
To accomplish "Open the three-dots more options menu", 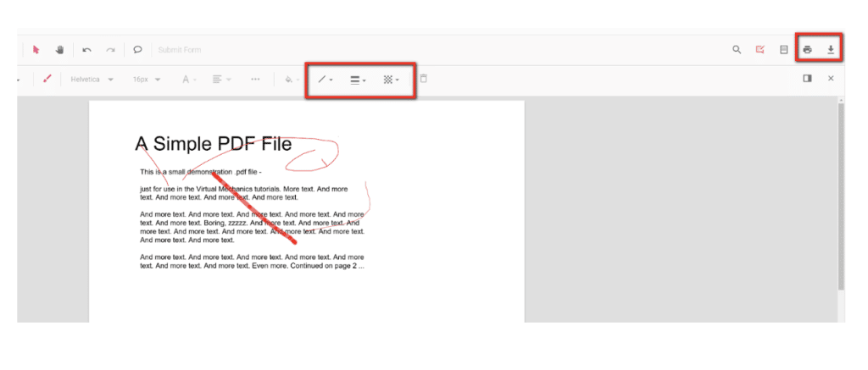I will [255, 79].
